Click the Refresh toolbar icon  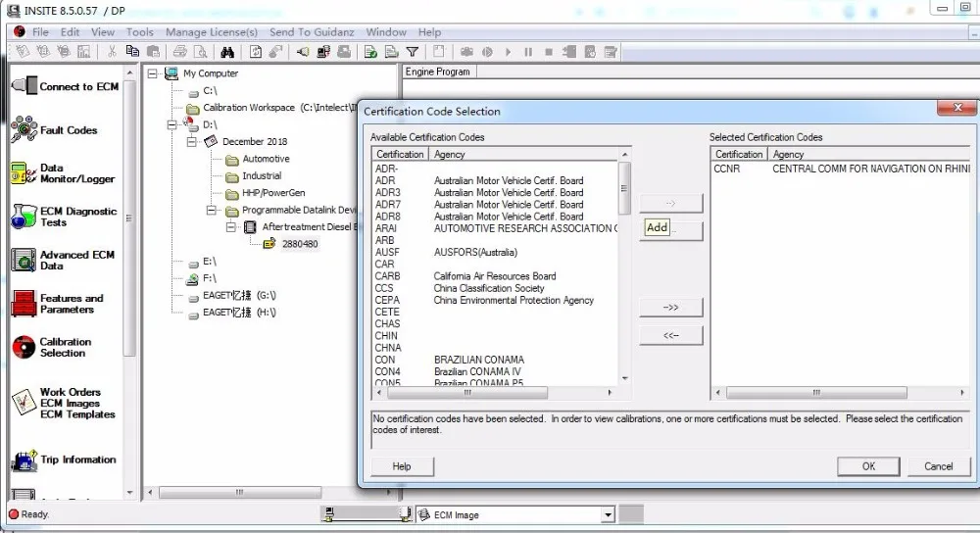pos(256,52)
